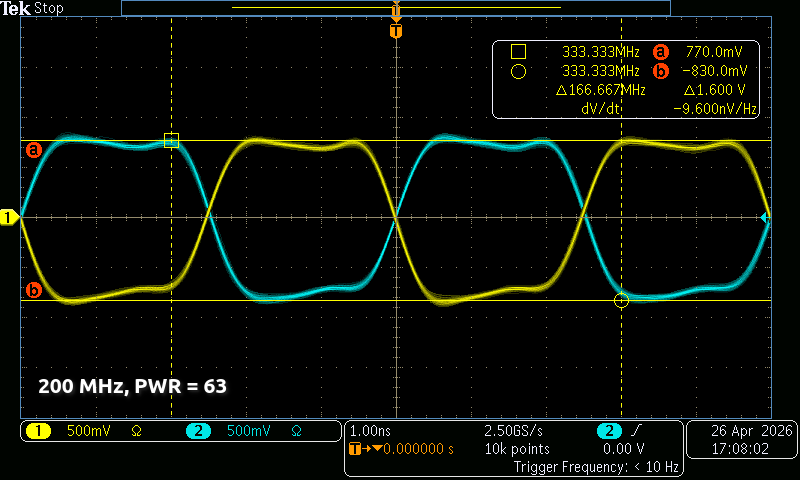Select the square cursor marker on the waveform
The width and height of the screenshot is (800, 480).
click(171, 141)
